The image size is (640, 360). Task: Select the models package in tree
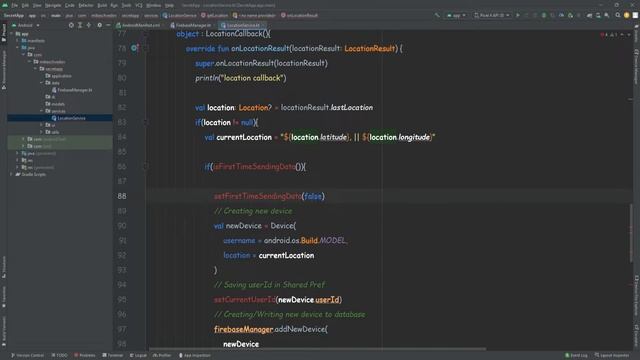click(55, 104)
